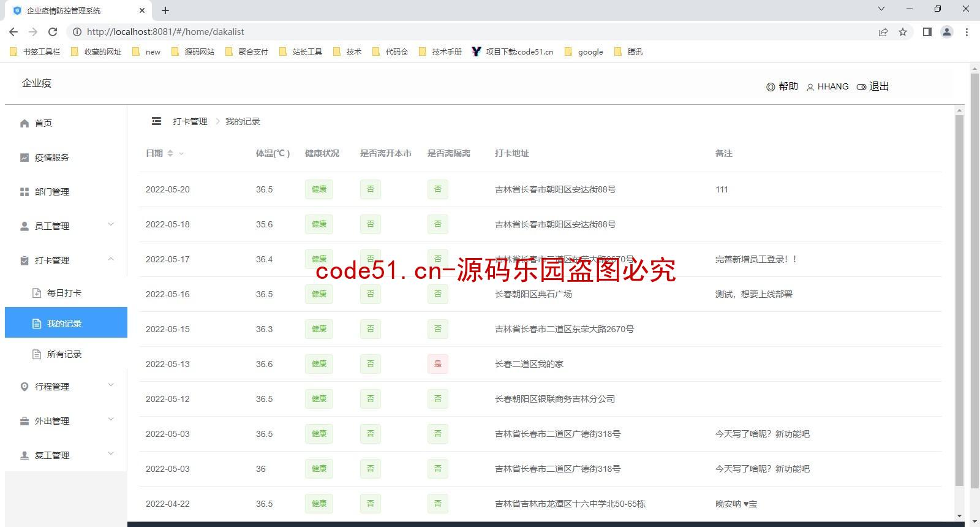This screenshot has height=527, width=980.
Task: Click the browser page vertical scrollbar
Action: [x=974, y=280]
